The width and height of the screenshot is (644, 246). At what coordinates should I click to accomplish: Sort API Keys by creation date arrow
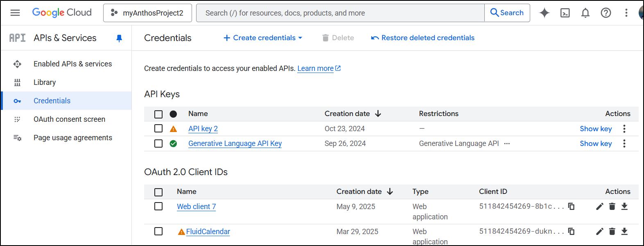coord(378,114)
